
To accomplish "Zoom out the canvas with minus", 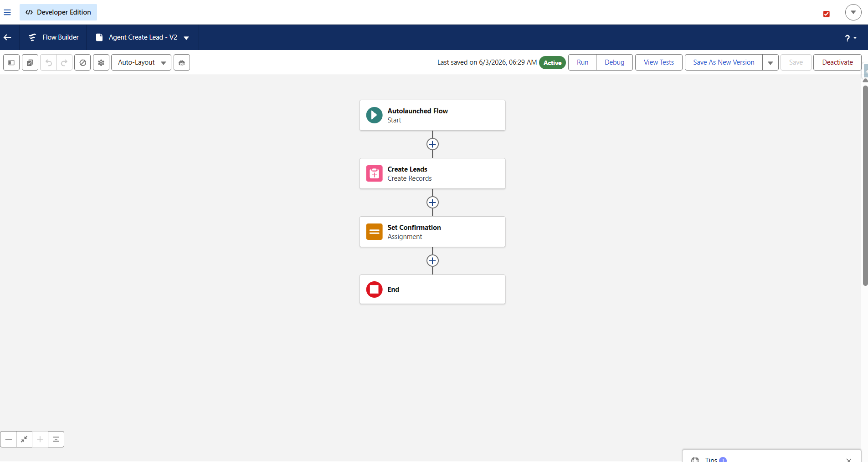I will 8,439.
